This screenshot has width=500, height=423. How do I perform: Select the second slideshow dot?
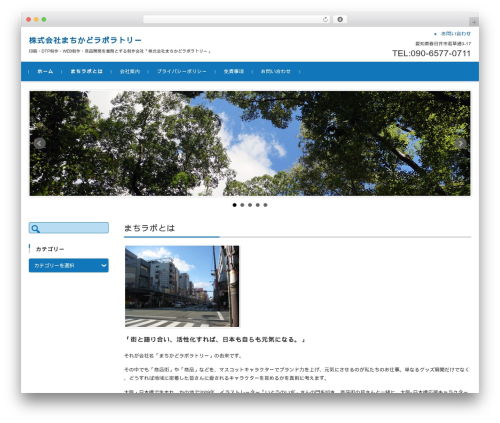click(x=242, y=205)
